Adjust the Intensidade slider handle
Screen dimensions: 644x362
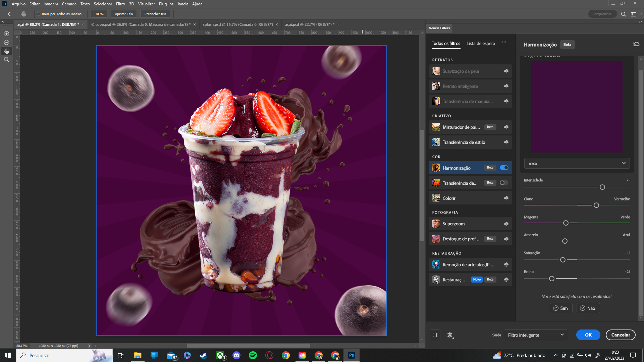click(602, 187)
